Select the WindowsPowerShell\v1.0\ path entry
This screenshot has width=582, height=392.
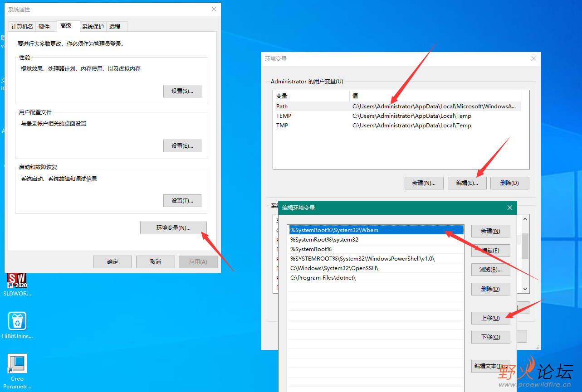[376, 259]
